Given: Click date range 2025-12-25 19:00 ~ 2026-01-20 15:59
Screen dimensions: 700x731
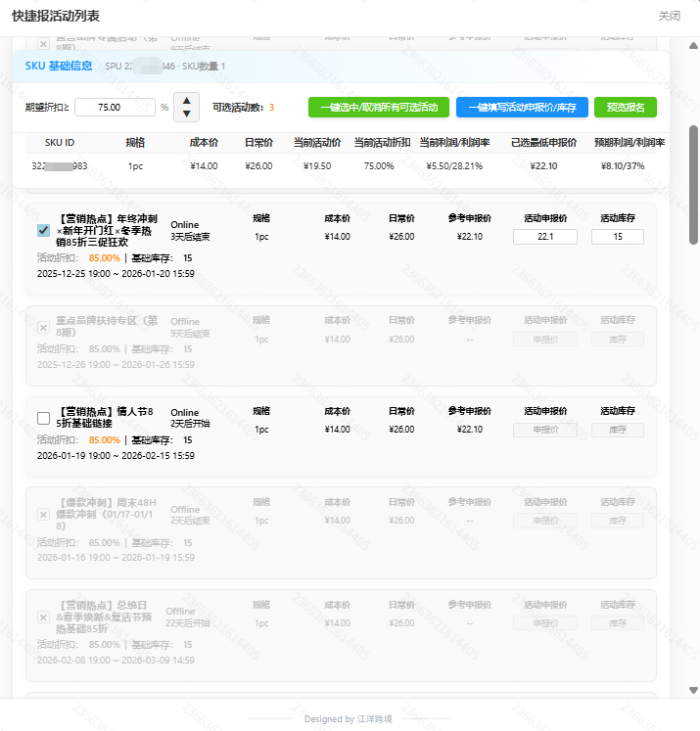Looking at the screenshot, I should (x=116, y=274).
